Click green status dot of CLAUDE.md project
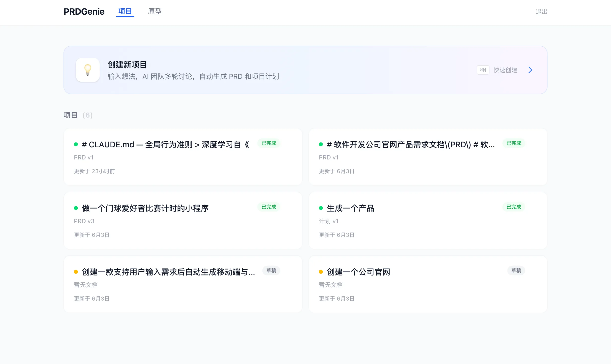The height and width of the screenshot is (364, 611). click(x=76, y=144)
